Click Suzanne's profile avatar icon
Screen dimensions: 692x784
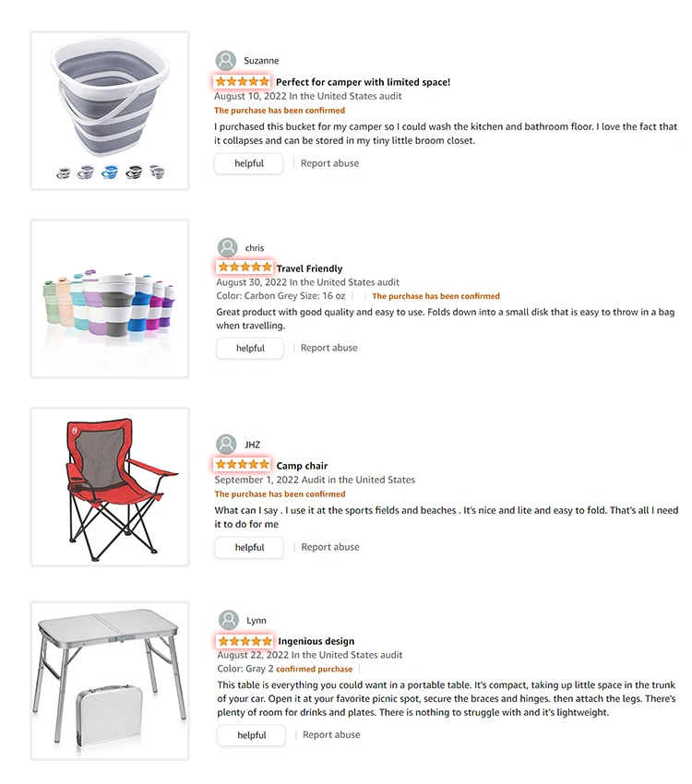click(226, 61)
